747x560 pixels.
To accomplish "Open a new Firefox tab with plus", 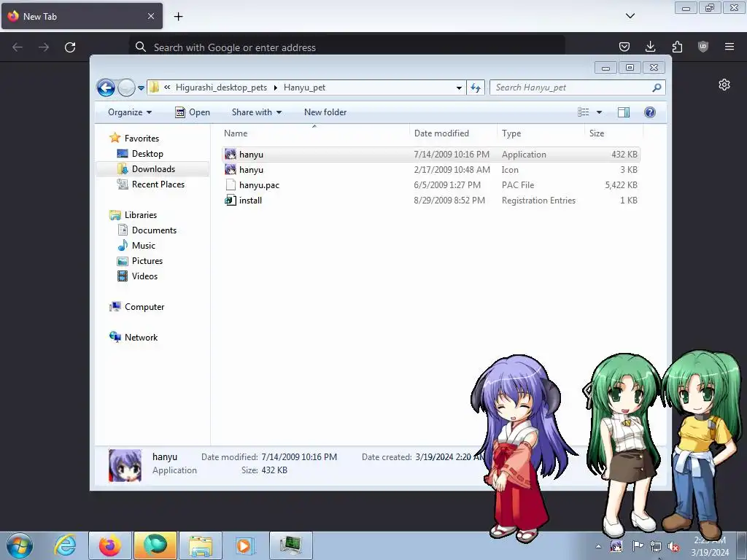I will coord(178,17).
